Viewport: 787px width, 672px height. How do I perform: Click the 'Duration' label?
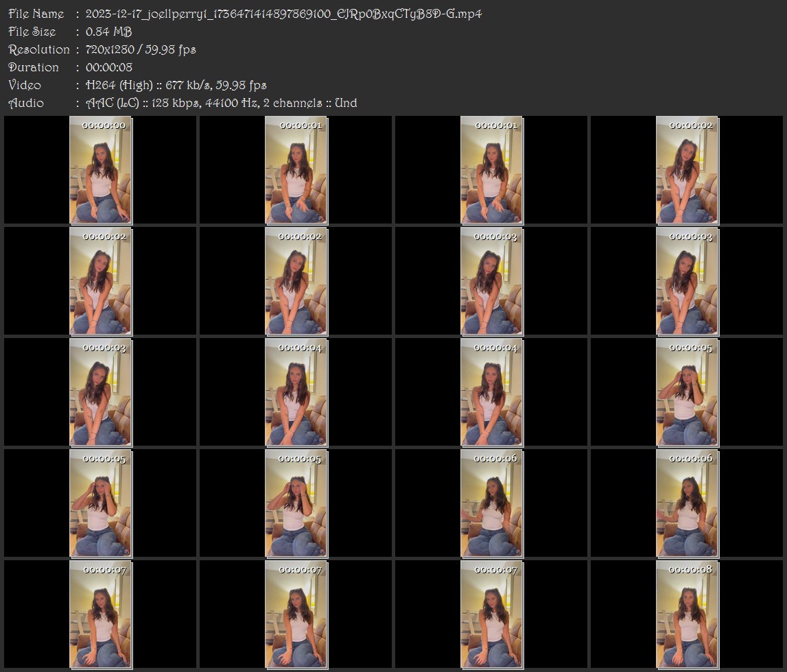tap(34, 67)
